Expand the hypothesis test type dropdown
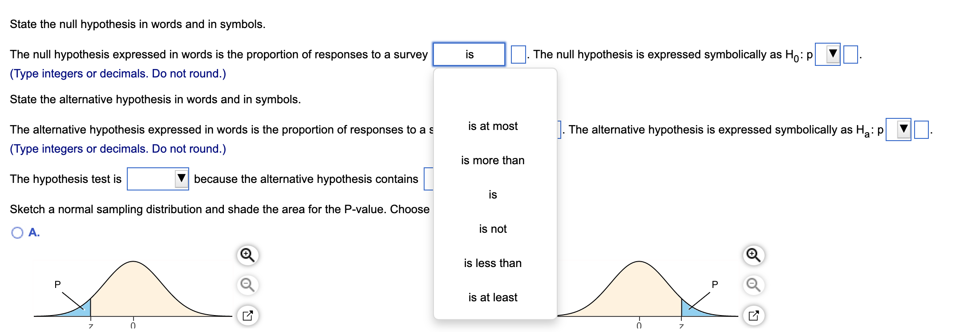The image size is (980, 332). click(158, 179)
